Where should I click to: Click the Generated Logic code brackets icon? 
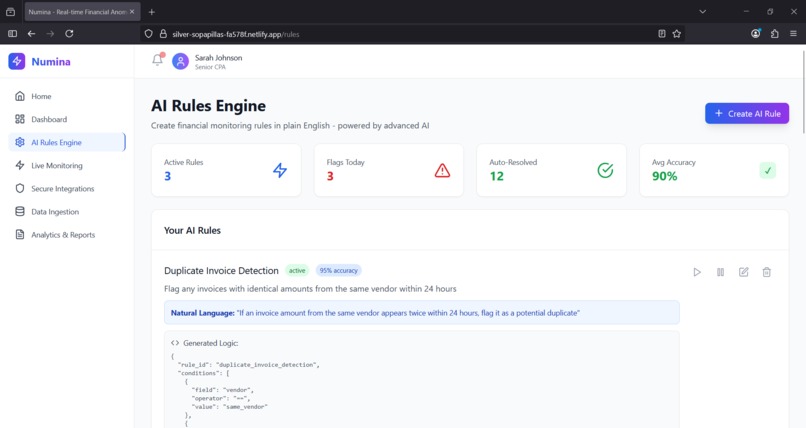(x=175, y=343)
